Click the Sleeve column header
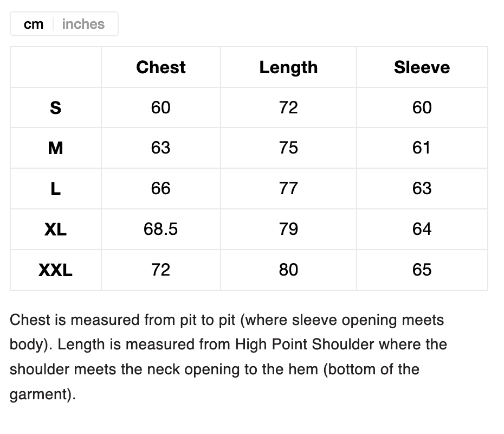 (x=422, y=67)
